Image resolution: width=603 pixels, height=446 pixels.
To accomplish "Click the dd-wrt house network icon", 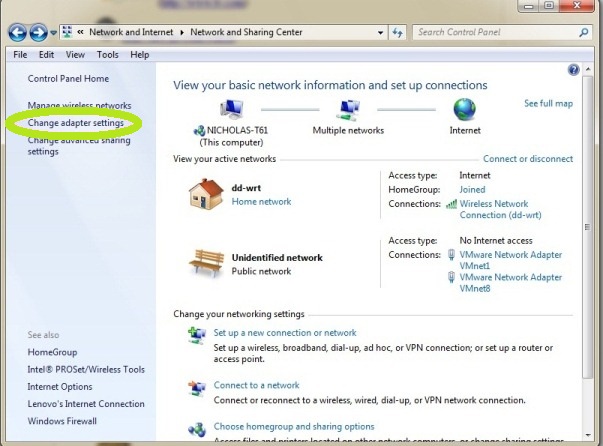I will click(204, 193).
